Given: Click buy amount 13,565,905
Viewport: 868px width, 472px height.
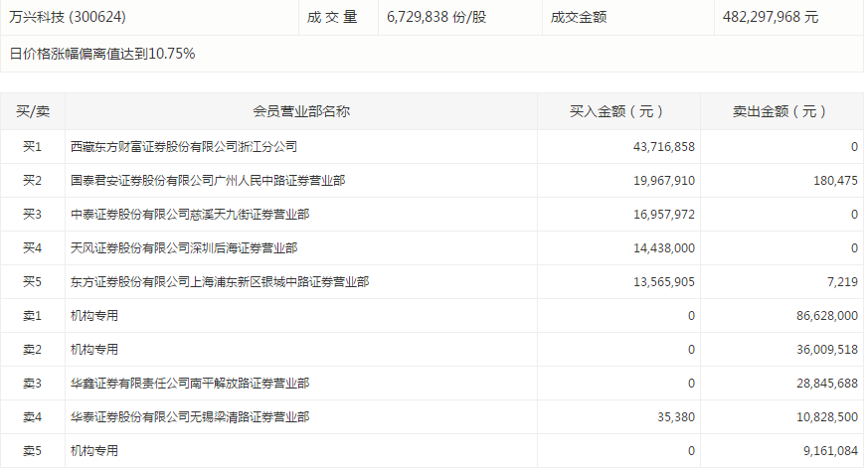Looking at the screenshot, I should (x=664, y=281).
